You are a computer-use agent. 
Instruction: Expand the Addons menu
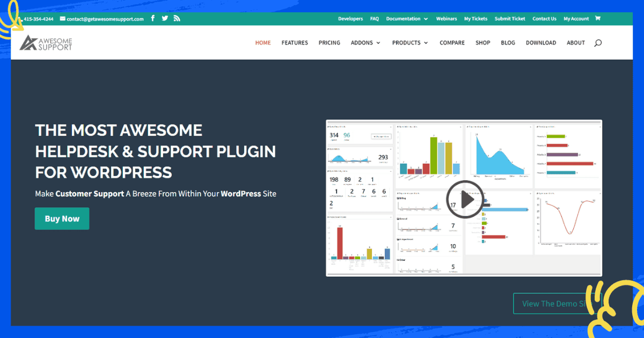[365, 43]
